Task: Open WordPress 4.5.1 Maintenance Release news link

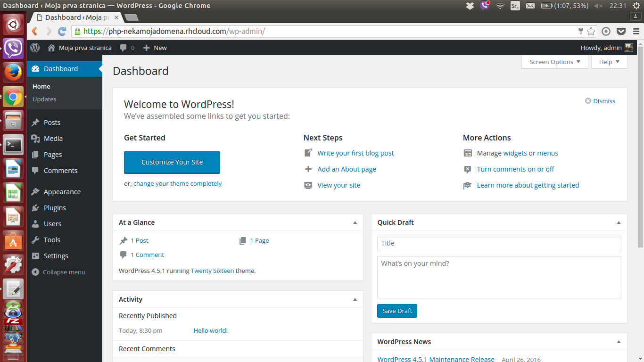Action: pyautogui.click(x=436, y=359)
